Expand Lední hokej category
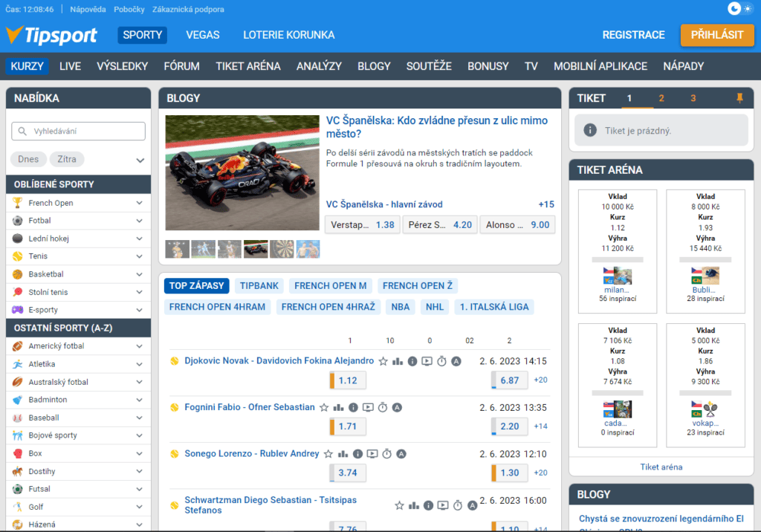 pos(139,239)
